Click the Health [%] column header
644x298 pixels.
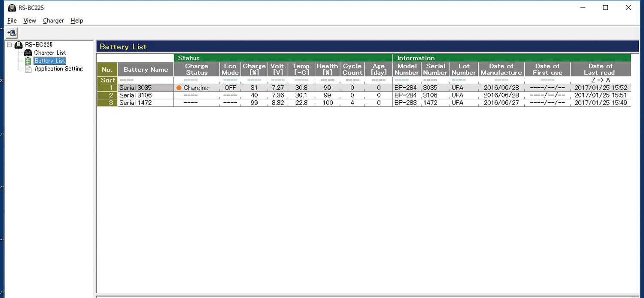tap(327, 69)
